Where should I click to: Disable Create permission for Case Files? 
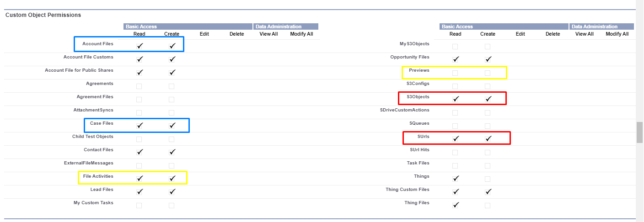(x=172, y=125)
